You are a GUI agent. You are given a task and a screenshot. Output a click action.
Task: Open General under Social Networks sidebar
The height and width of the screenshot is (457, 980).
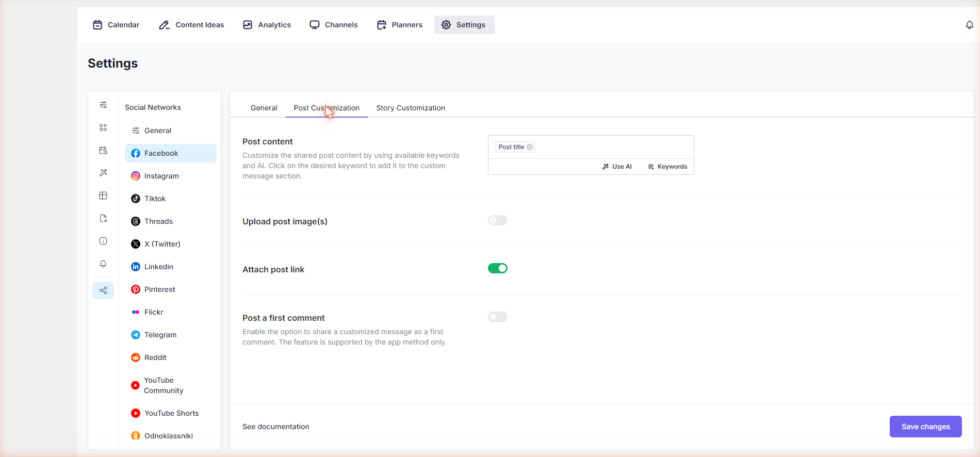[x=170, y=130]
